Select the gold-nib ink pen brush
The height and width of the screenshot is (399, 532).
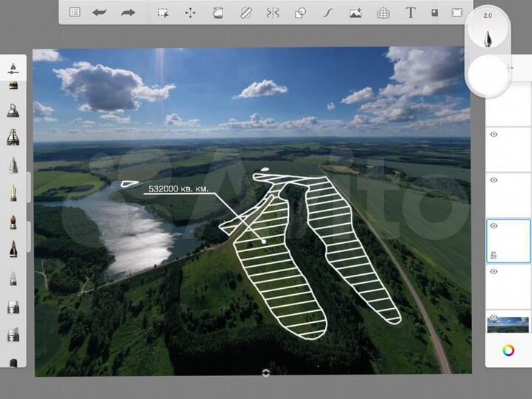[13, 193]
